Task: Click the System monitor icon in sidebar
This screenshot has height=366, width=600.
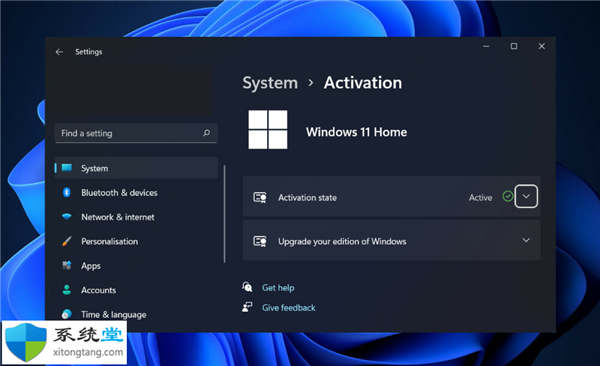Action: click(67, 168)
